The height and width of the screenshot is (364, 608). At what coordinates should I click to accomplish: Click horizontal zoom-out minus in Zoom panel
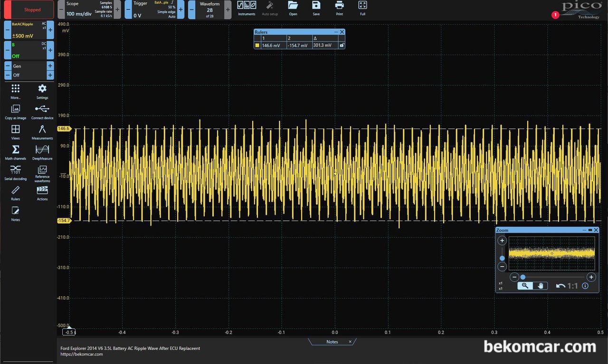[514, 277]
